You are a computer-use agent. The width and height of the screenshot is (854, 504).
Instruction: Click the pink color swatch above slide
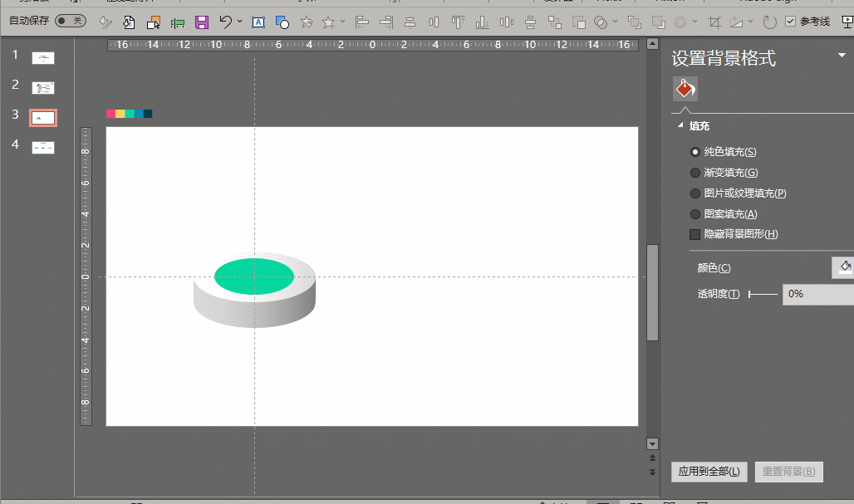[111, 114]
